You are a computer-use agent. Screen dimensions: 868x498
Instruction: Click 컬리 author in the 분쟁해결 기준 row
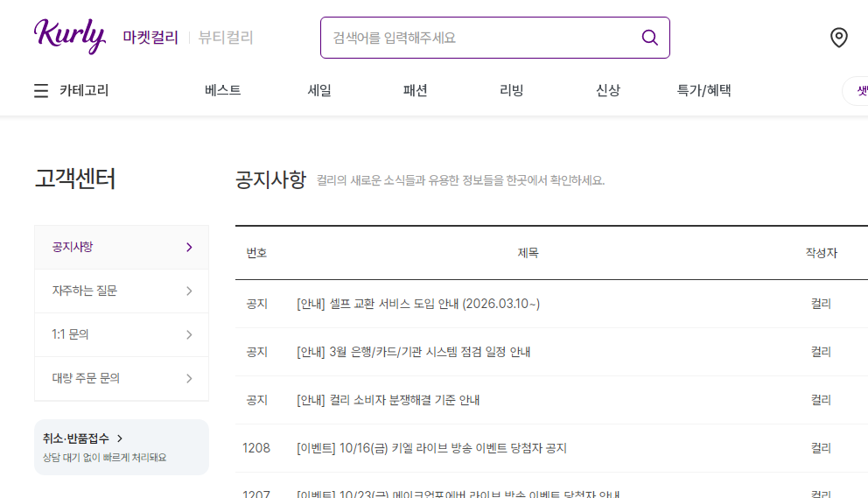[x=821, y=400]
